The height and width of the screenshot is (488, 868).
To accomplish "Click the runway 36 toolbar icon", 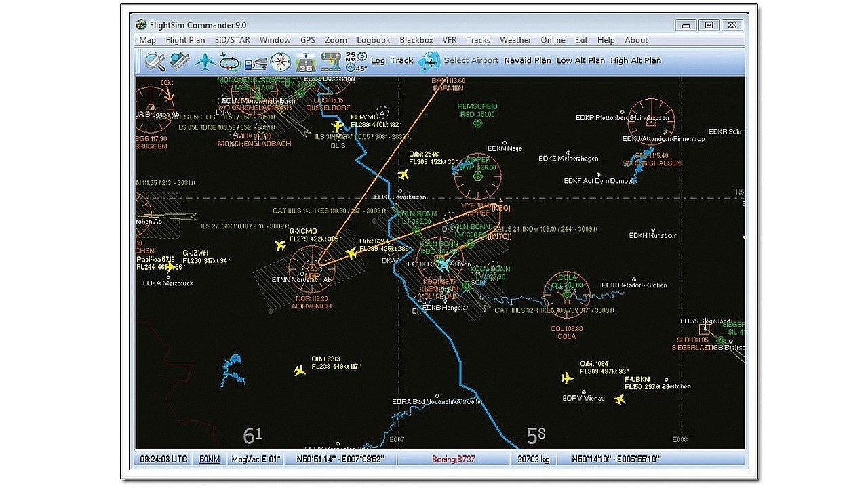I will [x=306, y=62].
